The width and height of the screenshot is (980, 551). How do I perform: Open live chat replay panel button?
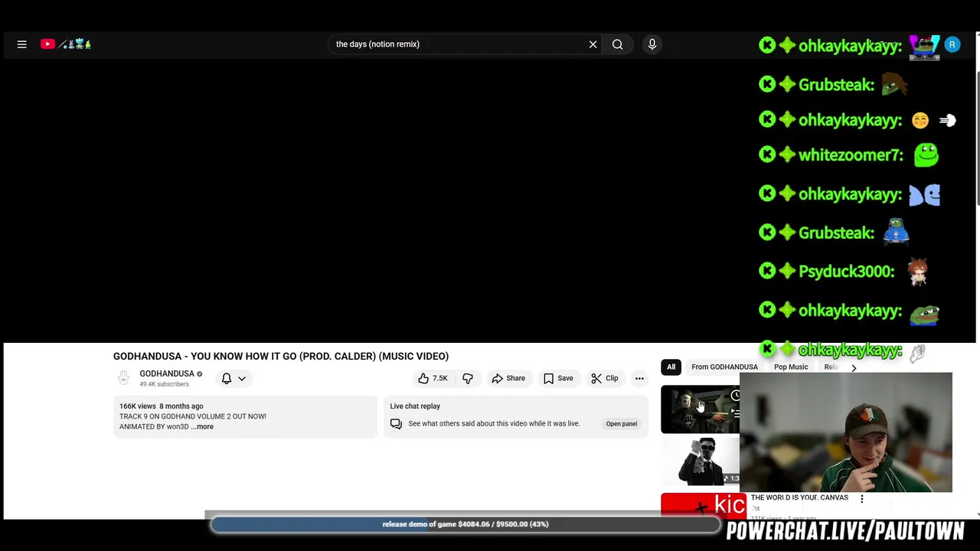(621, 424)
